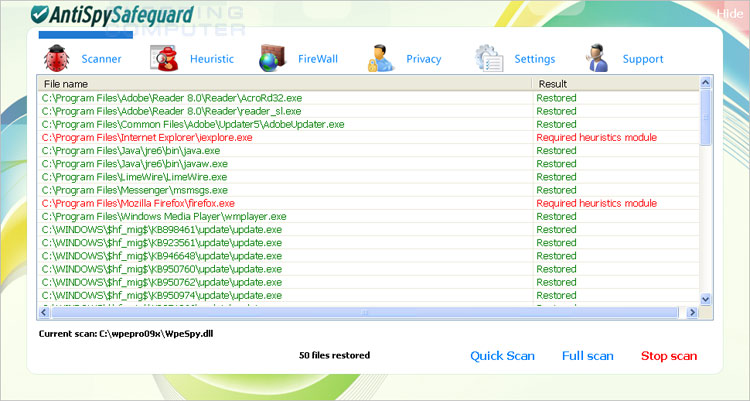Select the red iexplore.exe row
This screenshot has height=401, width=750.
(368, 137)
